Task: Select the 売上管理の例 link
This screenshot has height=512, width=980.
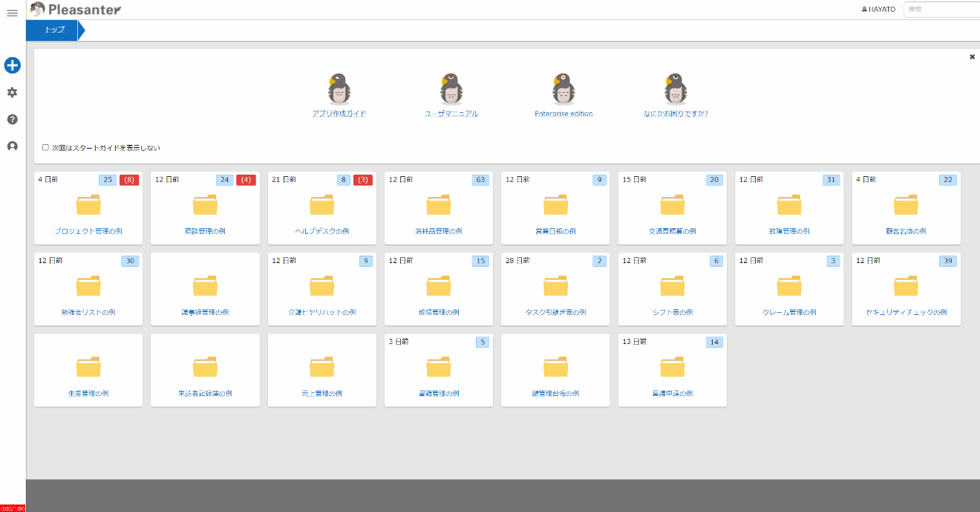Action: pyautogui.click(x=322, y=393)
